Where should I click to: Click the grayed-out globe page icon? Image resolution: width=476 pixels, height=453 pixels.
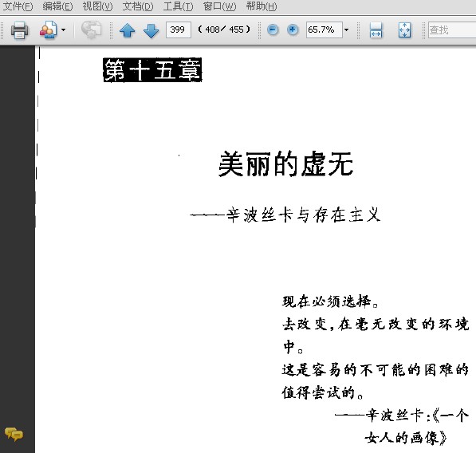pyautogui.click(x=91, y=30)
